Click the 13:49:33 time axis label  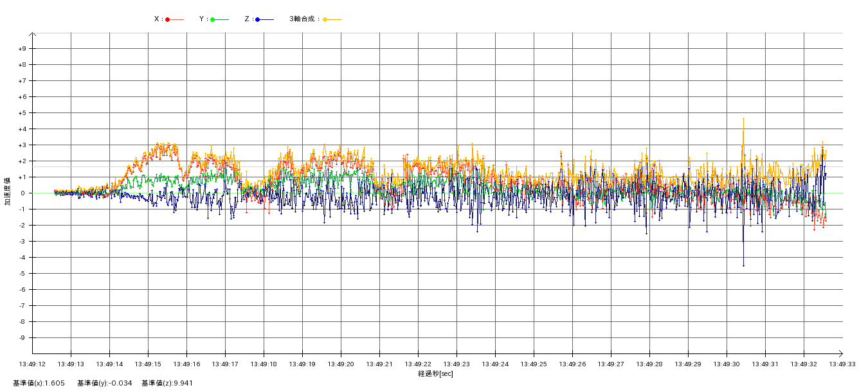tap(842, 364)
